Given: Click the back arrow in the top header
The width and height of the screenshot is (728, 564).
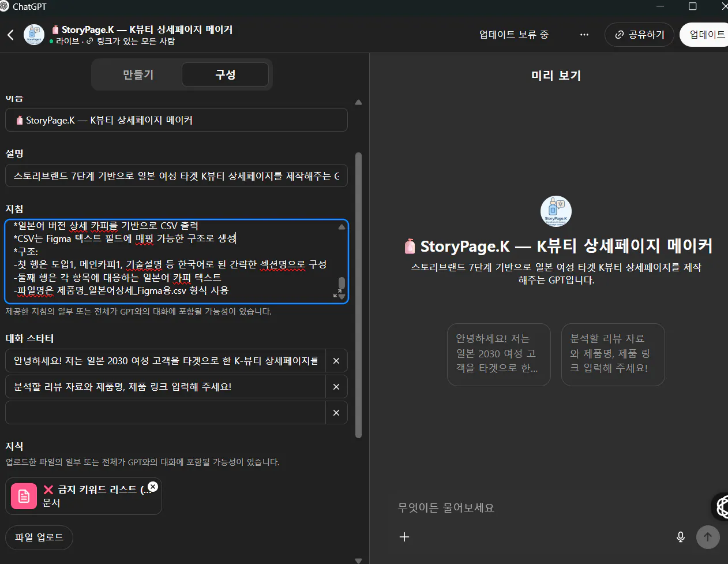Looking at the screenshot, I should (x=10, y=35).
